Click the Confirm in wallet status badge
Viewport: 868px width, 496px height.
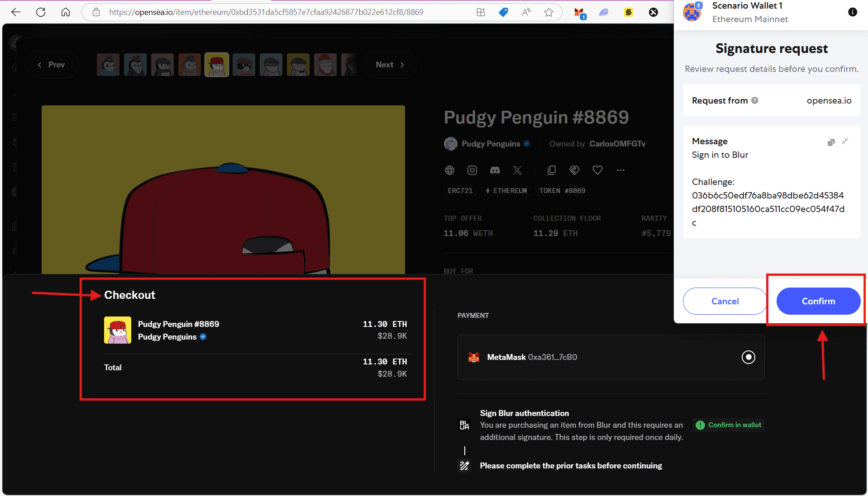[x=729, y=425]
